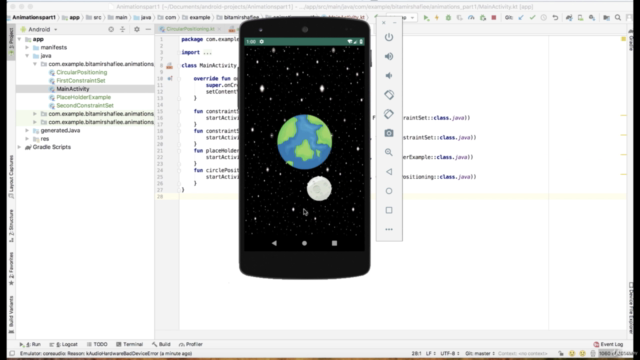Viewport: 640px width, 360px height.
Task: Turn emulator volume up
Action: (389, 56)
